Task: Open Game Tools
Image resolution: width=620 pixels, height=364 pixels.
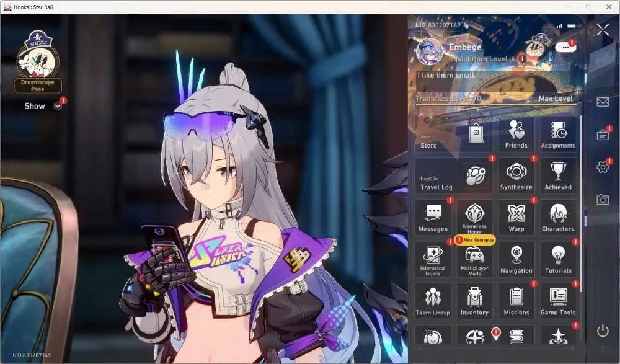Action: [x=558, y=301]
